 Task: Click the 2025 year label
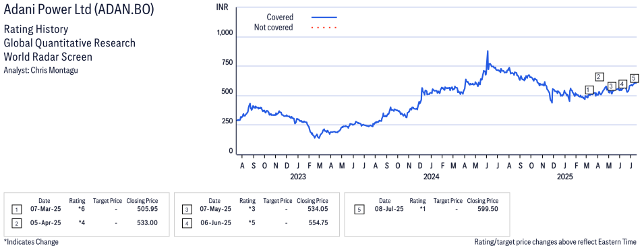tap(564, 177)
